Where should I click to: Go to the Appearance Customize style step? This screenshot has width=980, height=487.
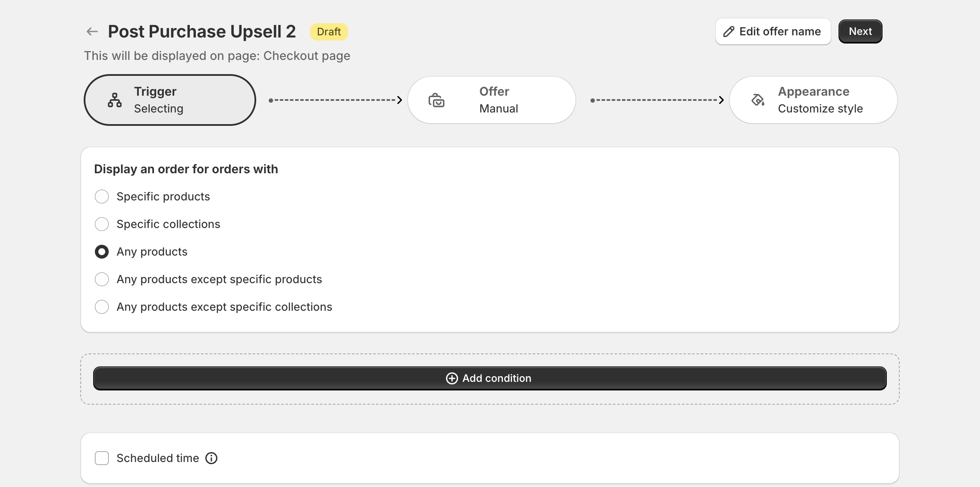[814, 100]
